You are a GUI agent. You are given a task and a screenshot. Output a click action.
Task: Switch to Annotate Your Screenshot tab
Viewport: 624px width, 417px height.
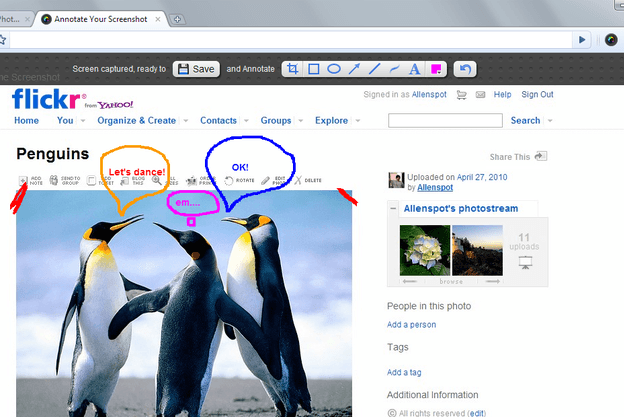[101, 19]
